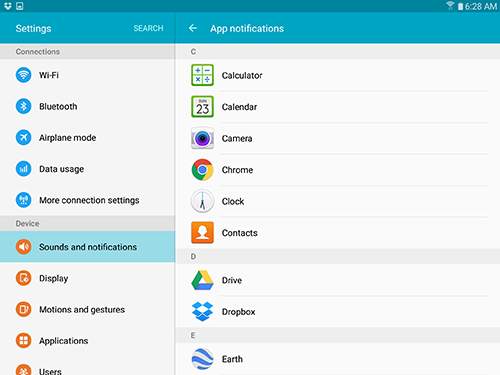Tap the Settings header title
500x375 pixels.
point(33,29)
